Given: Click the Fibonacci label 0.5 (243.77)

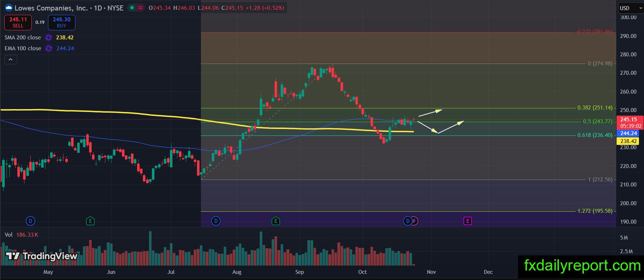Looking at the screenshot, I should 598,121.
